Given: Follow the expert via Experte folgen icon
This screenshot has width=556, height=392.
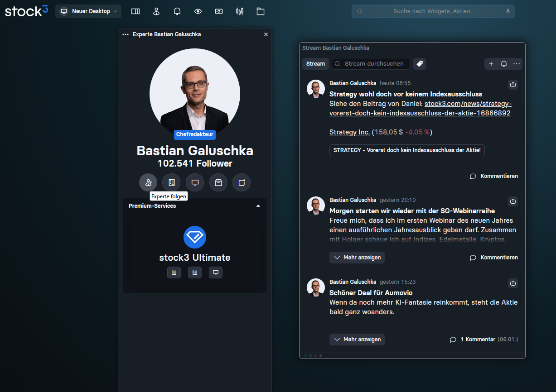Looking at the screenshot, I should point(148,182).
